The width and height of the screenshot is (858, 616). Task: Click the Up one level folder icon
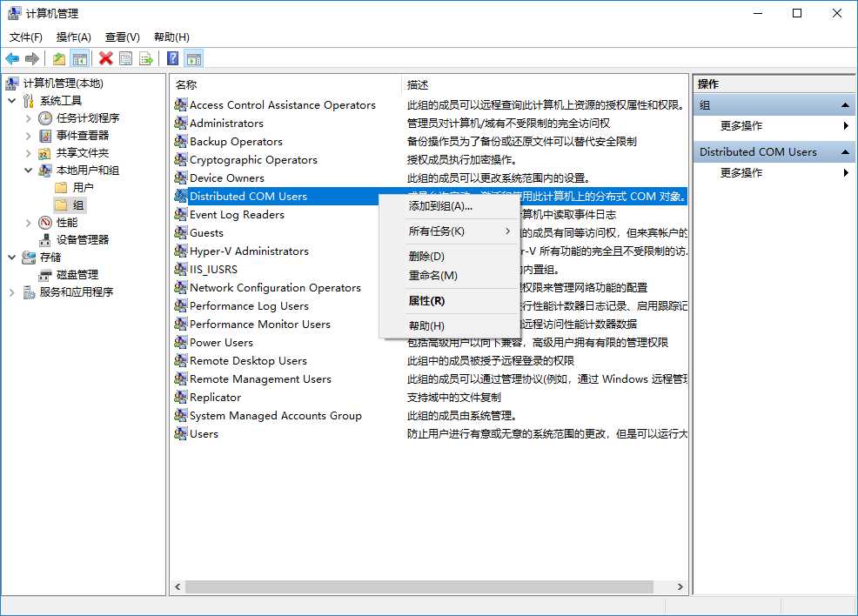point(59,58)
